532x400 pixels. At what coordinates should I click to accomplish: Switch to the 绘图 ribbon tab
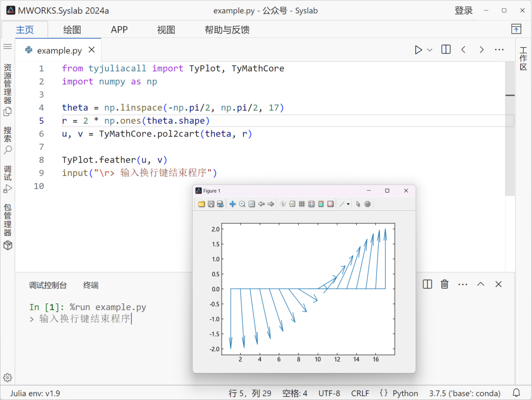tap(71, 30)
